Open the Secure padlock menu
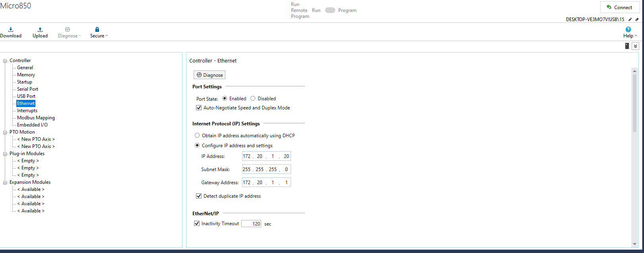This screenshot has height=253, width=644. (x=99, y=32)
